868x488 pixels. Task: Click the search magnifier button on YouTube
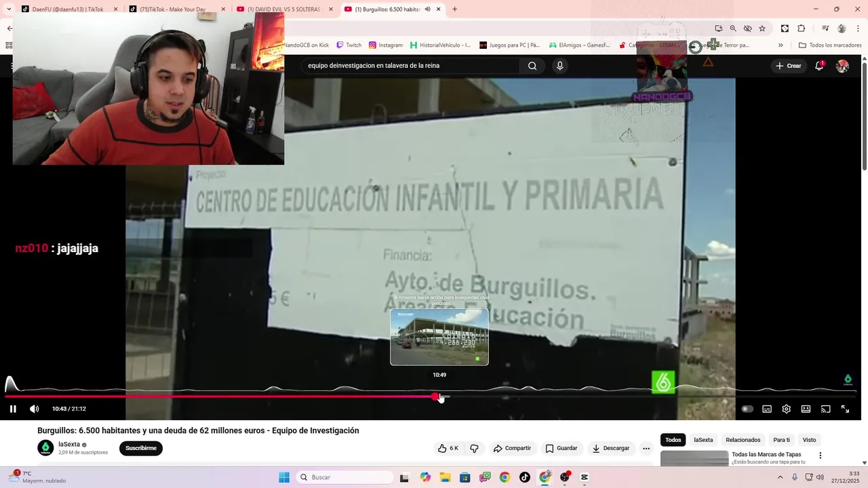pos(532,66)
